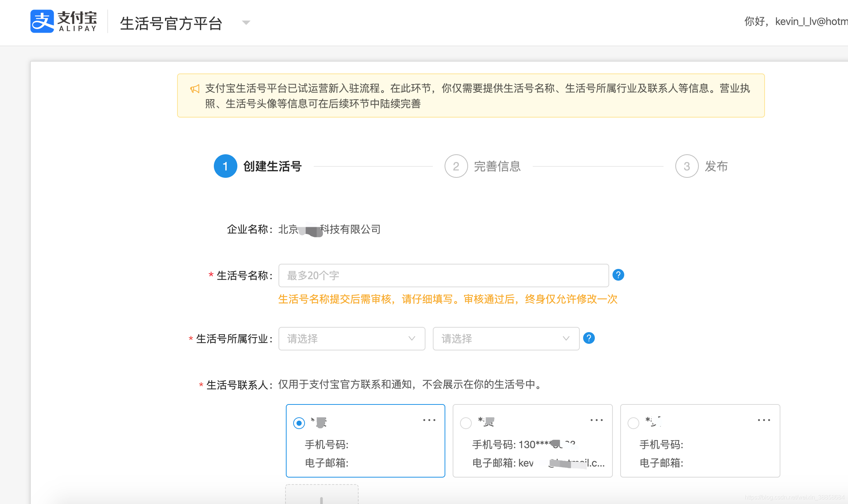
Task: Click step 1 circle 创建生活号
Action: [225, 166]
